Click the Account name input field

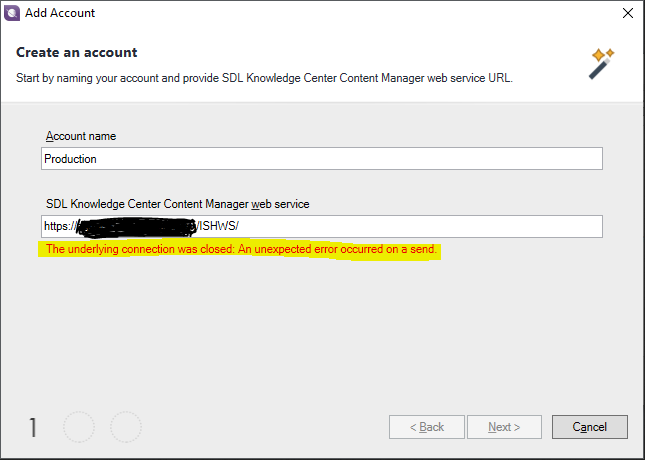point(322,158)
